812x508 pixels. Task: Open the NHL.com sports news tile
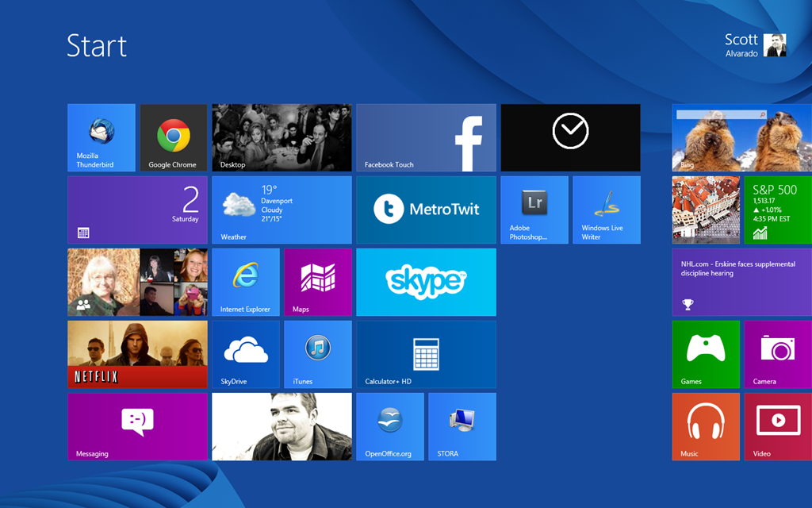[x=742, y=283]
